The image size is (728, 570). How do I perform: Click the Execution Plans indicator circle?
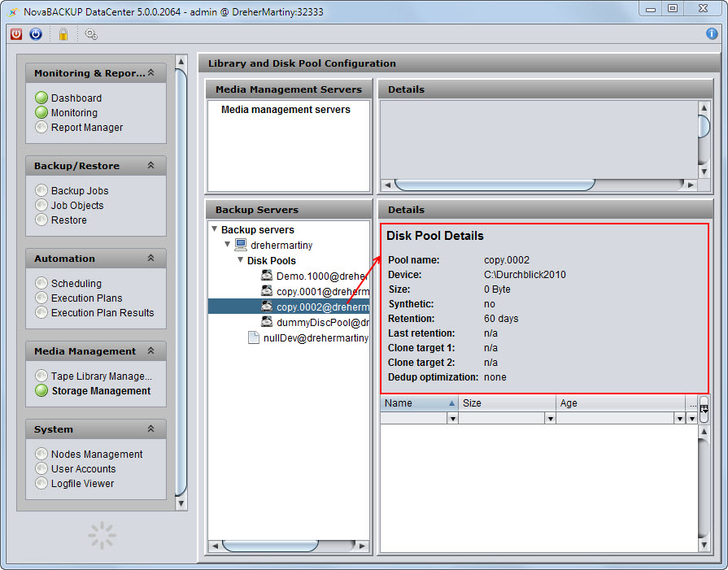tap(41, 298)
